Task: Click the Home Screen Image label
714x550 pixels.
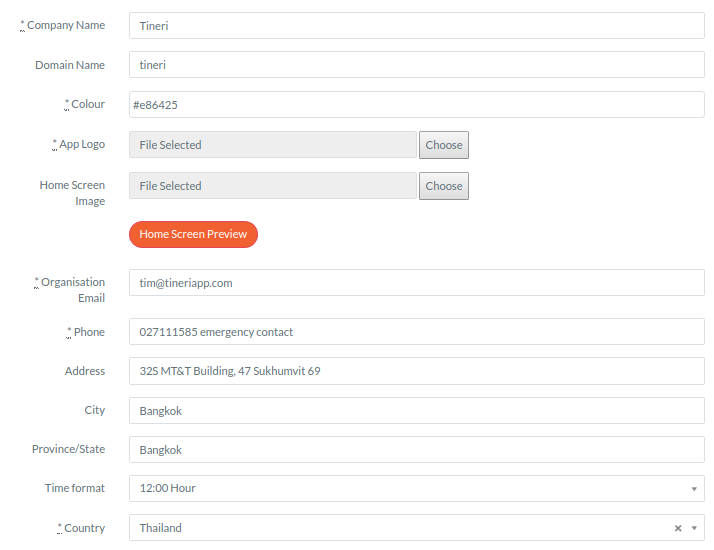Action: (72, 193)
